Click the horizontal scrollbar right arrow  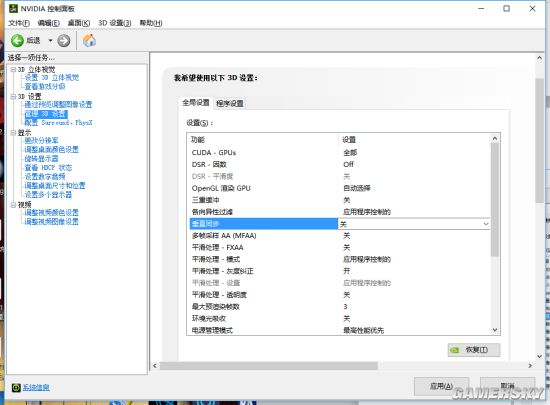coord(530,366)
